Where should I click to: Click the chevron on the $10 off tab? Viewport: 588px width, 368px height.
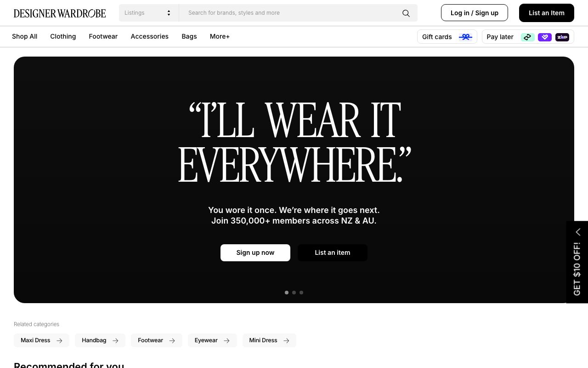(578, 232)
